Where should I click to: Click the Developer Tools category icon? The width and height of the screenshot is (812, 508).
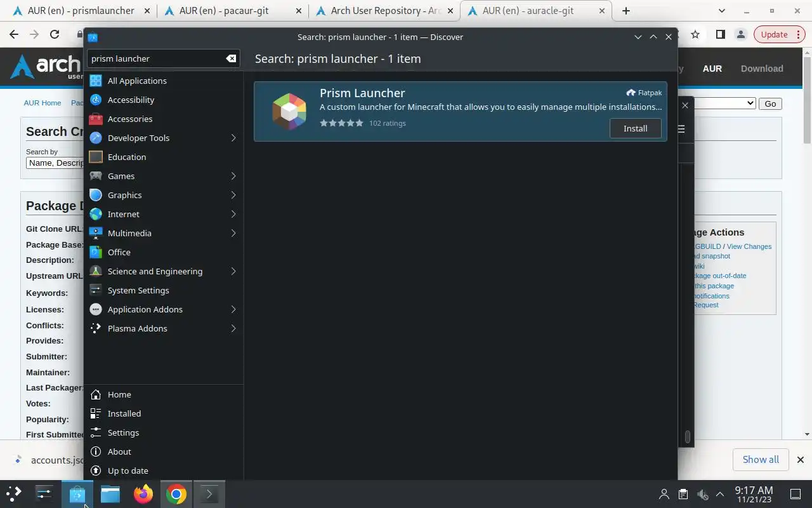point(96,138)
